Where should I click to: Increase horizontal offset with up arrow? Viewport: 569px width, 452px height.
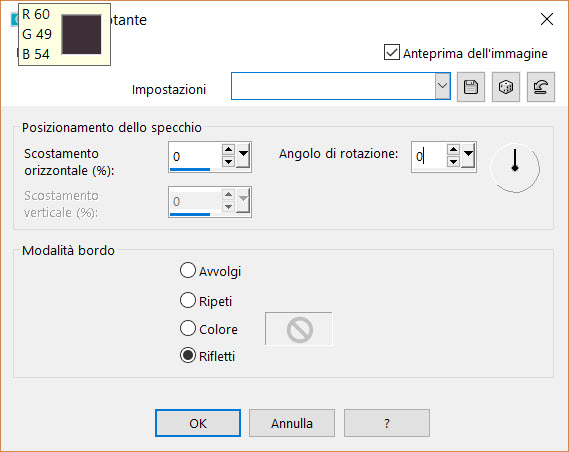point(228,149)
